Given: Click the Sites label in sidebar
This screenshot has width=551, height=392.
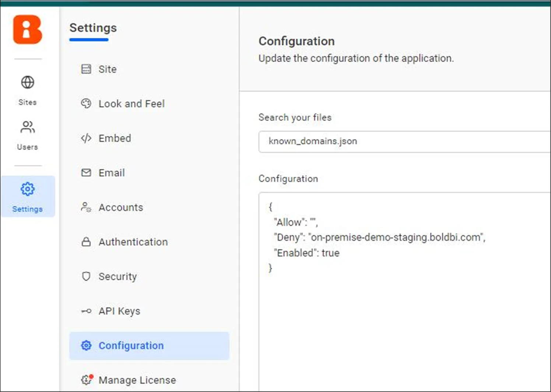Looking at the screenshot, I should pos(28,102).
